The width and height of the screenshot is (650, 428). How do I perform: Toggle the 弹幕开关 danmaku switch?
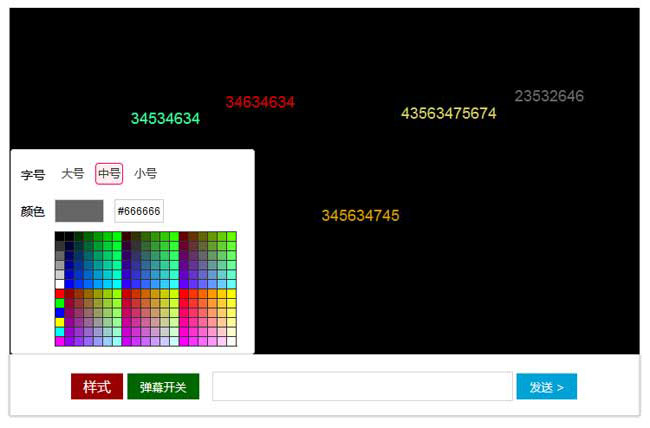click(163, 387)
